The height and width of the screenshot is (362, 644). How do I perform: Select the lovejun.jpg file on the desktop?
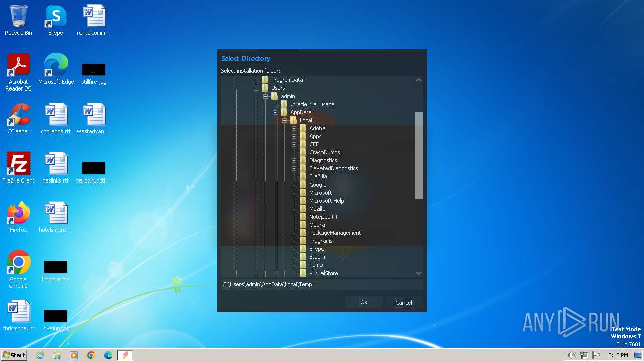[x=56, y=320]
